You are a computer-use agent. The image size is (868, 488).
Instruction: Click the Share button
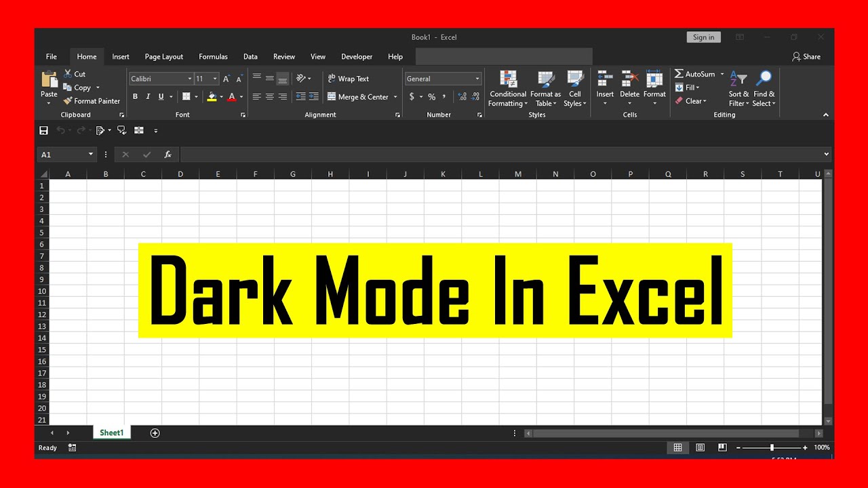click(806, 57)
